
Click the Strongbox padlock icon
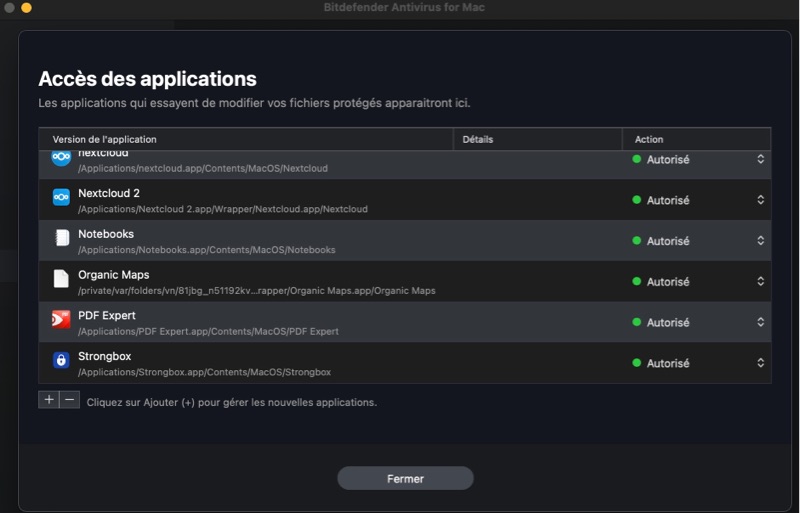click(x=61, y=361)
